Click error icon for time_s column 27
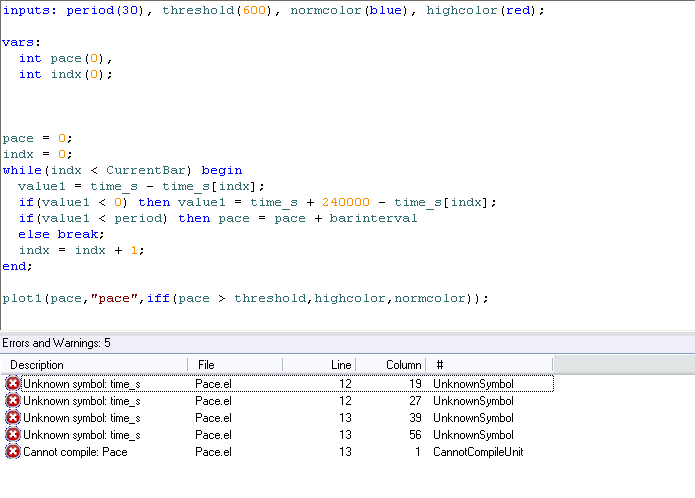Image resolution: width=695 pixels, height=498 pixels. click(13, 401)
